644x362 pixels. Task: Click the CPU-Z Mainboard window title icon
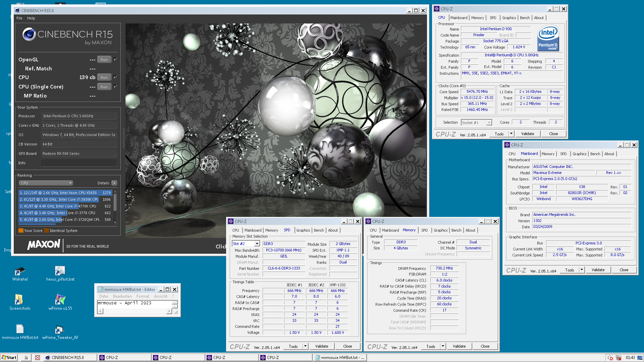(x=507, y=145)
